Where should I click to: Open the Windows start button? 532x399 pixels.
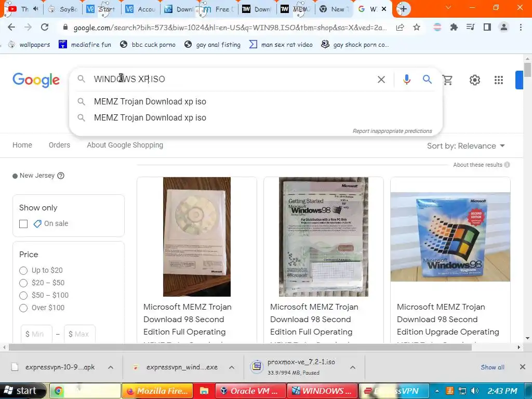(22, 391)
